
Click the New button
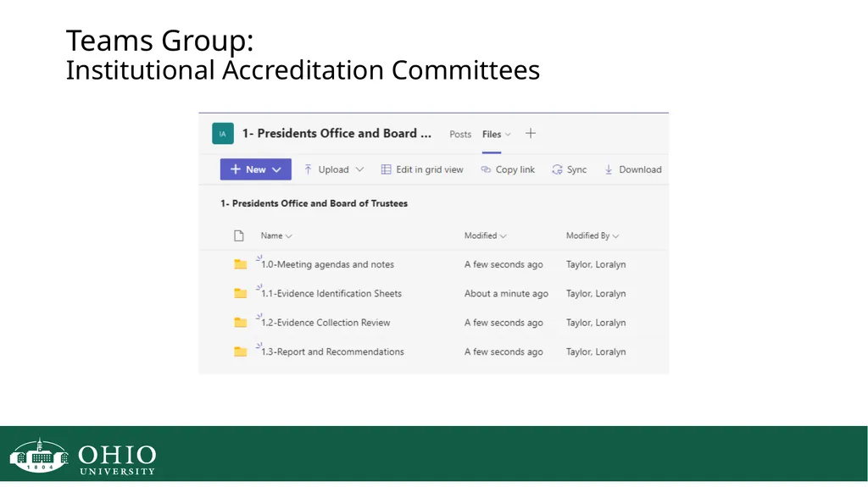pos(256,169)
